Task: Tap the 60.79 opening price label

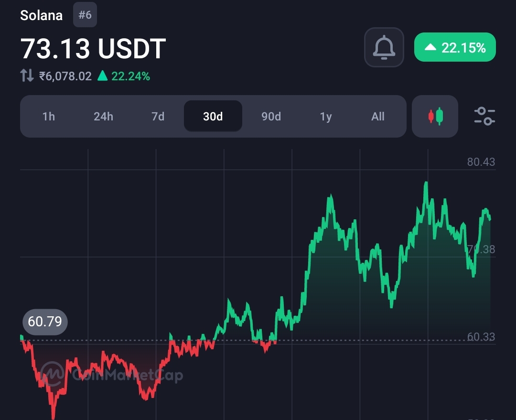Action: (45, 322)
